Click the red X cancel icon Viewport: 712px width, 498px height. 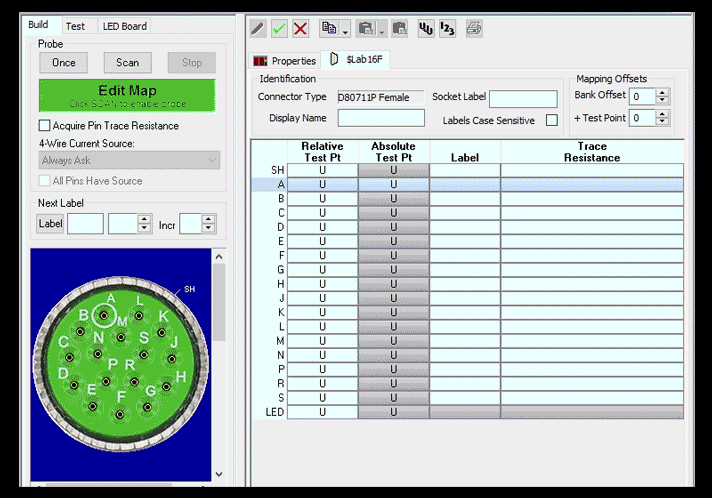(x=300, y=29)
